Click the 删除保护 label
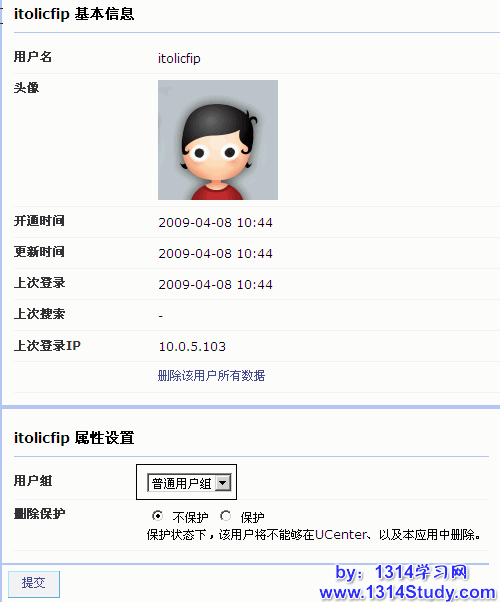This screenshot has width=500, height=602. pyautogui.click(x=40, y=513)
